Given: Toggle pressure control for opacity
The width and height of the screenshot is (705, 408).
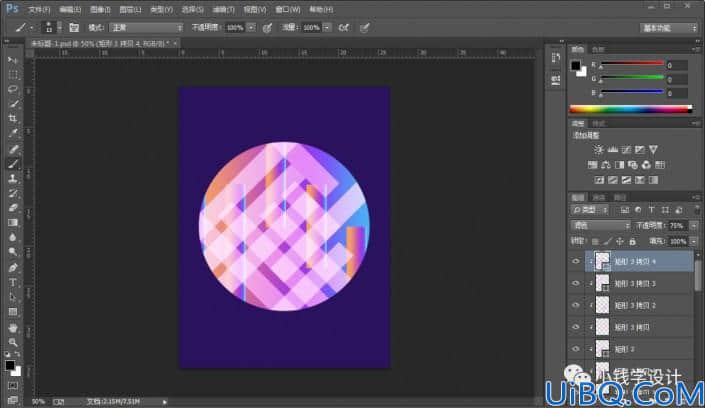Looking at the screenshot, I should tap(267, 28).
